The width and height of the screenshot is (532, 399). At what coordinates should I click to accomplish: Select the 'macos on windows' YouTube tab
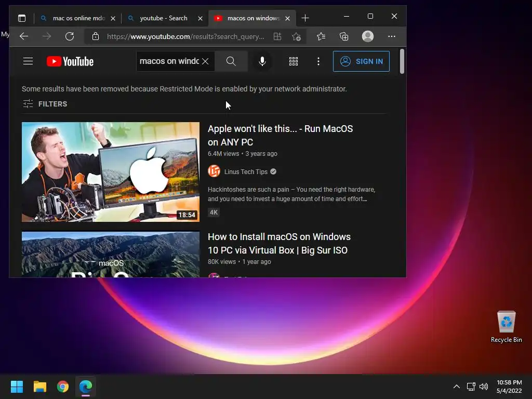pos(252,18)
